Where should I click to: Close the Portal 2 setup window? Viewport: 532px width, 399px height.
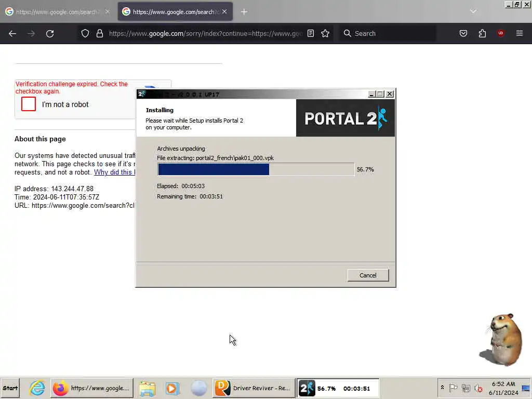pos(390,94)
